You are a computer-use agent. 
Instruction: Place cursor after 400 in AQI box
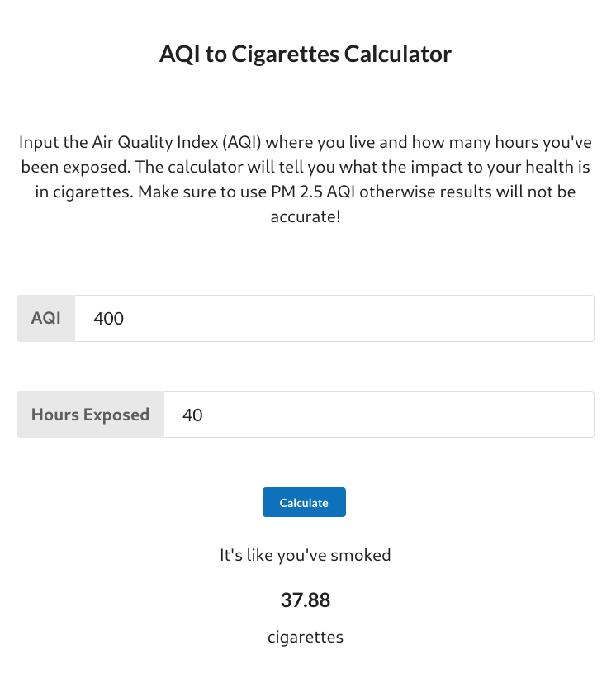coord(125,318)
